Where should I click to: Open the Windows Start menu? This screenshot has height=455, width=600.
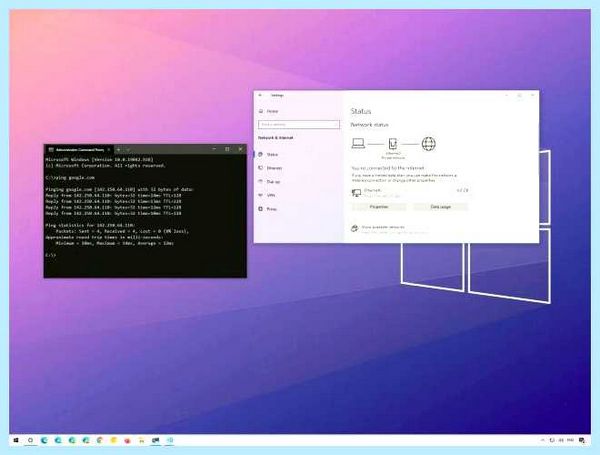(16, 440)
